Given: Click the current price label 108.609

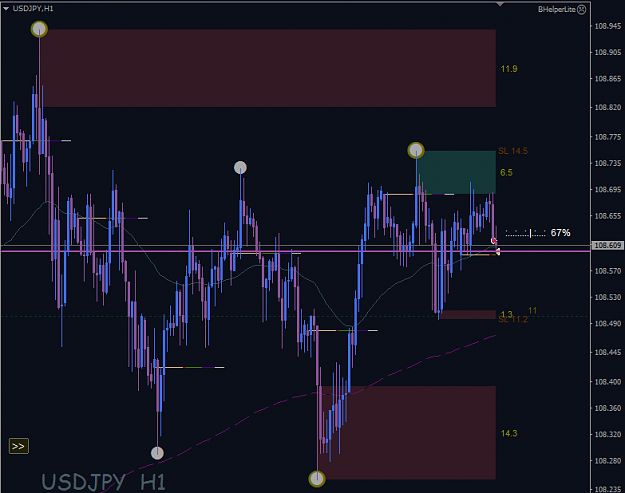Looking at the screenshot, I should (x=607, y=245).
